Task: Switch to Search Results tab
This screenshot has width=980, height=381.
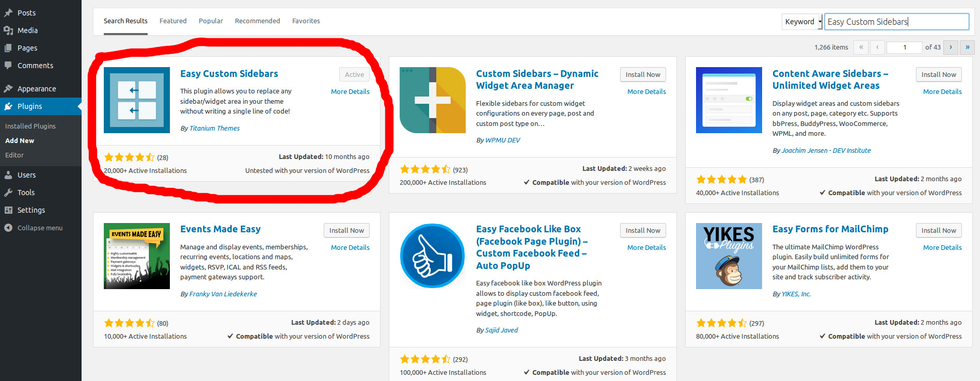Action: point(125,21)
